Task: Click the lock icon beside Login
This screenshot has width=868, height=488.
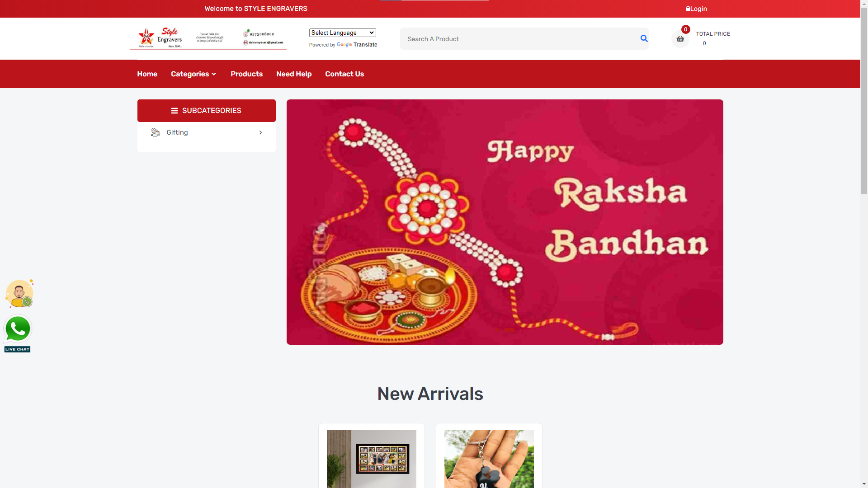Action: (688, 9)
